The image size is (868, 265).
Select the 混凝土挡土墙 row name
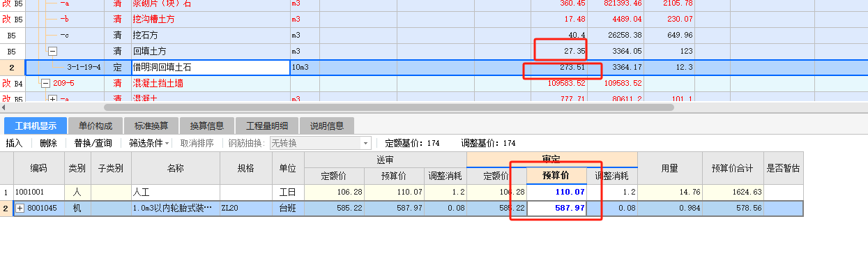tap(158, 84)
